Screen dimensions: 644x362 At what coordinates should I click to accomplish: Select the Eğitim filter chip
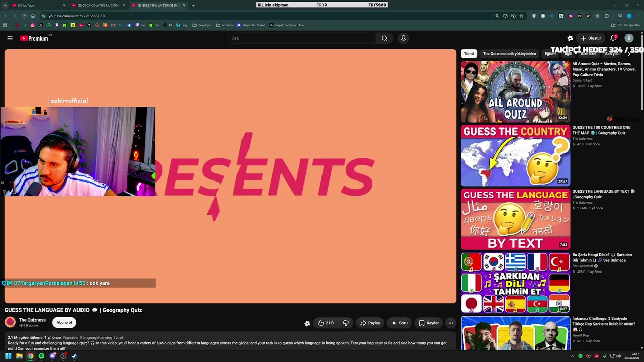pos(550,54)
